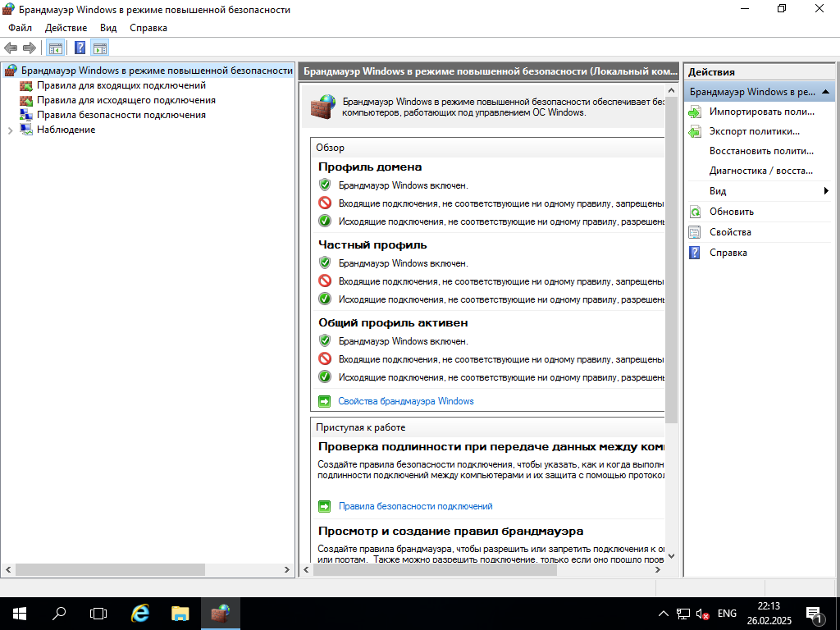Toggle the console tree pane icon

[x=55, y=48]
